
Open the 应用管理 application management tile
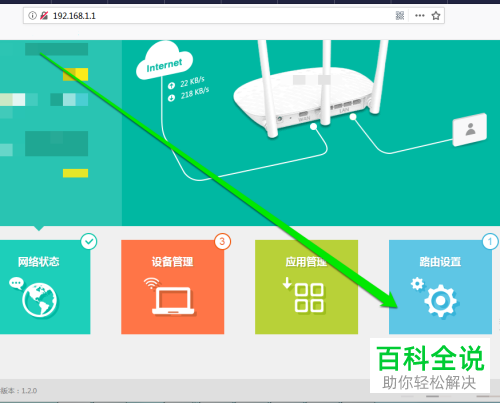coord(306,287)
